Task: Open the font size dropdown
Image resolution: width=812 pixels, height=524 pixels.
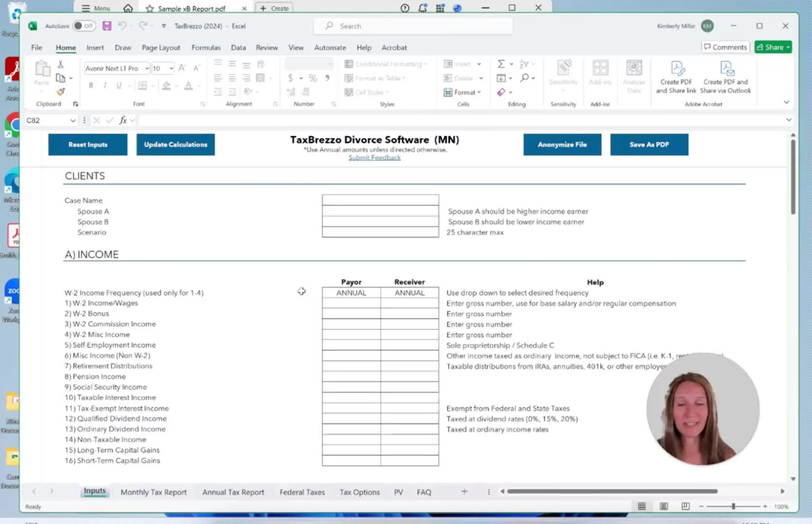Action: click(x=171, y=68)
